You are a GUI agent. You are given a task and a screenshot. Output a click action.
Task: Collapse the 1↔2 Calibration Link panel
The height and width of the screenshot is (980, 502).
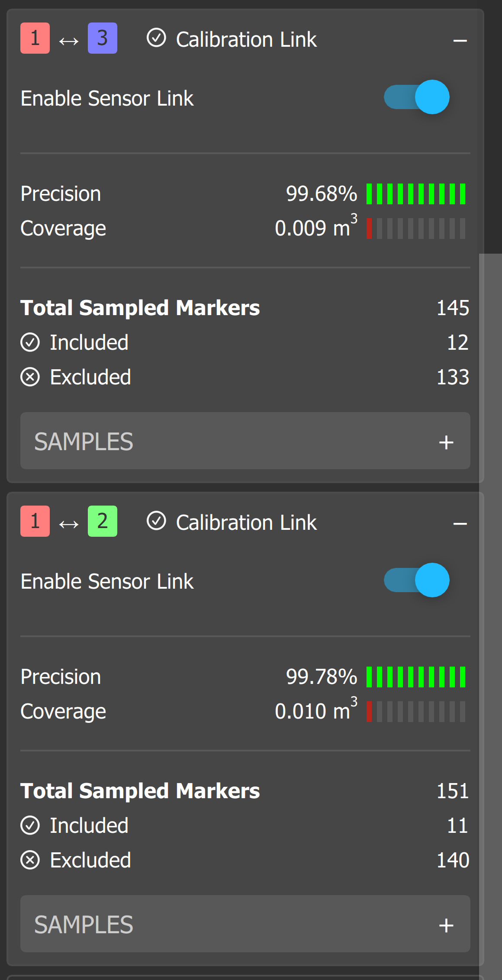pos(460,524)
